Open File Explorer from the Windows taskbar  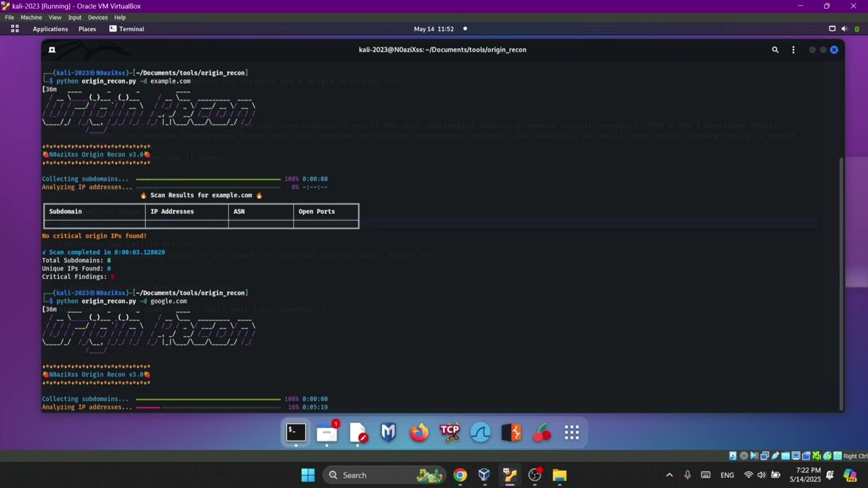(559, 475)
